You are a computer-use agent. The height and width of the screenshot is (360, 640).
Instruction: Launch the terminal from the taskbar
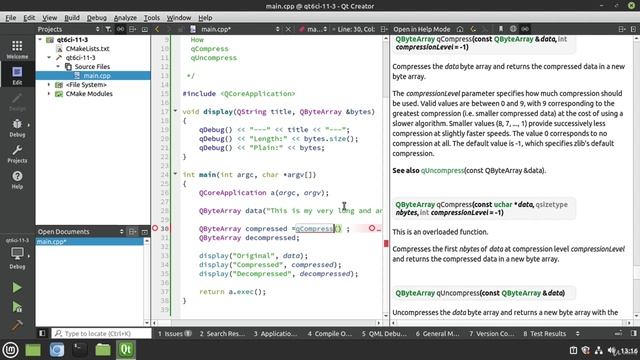[x=80, y=350]
